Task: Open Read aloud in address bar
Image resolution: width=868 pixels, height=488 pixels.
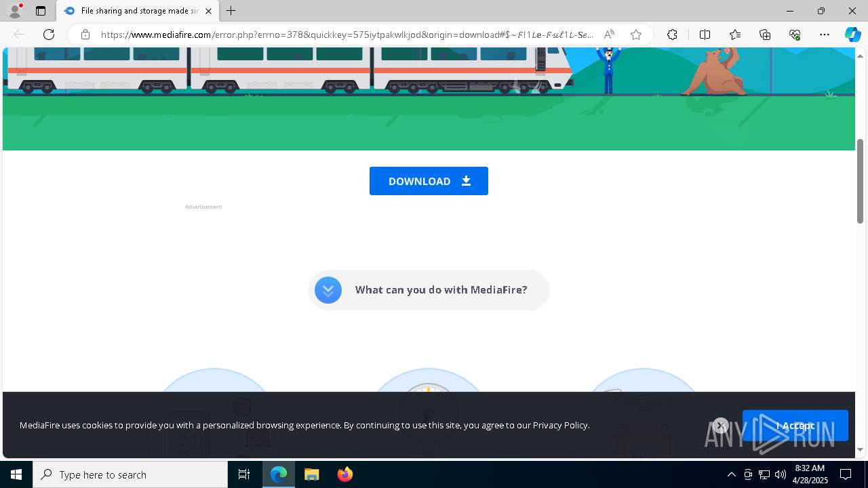Action: click(609, 35)
